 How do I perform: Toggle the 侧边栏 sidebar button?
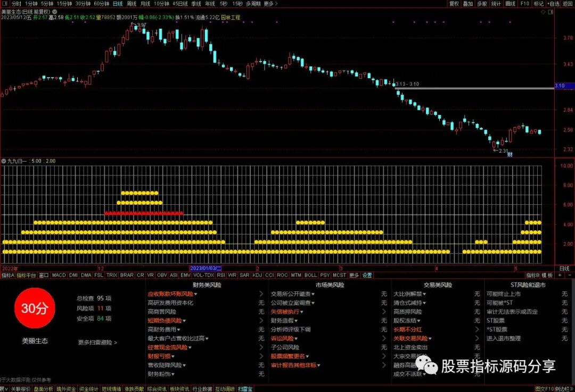pyautogui.click(x=564, y=389)
